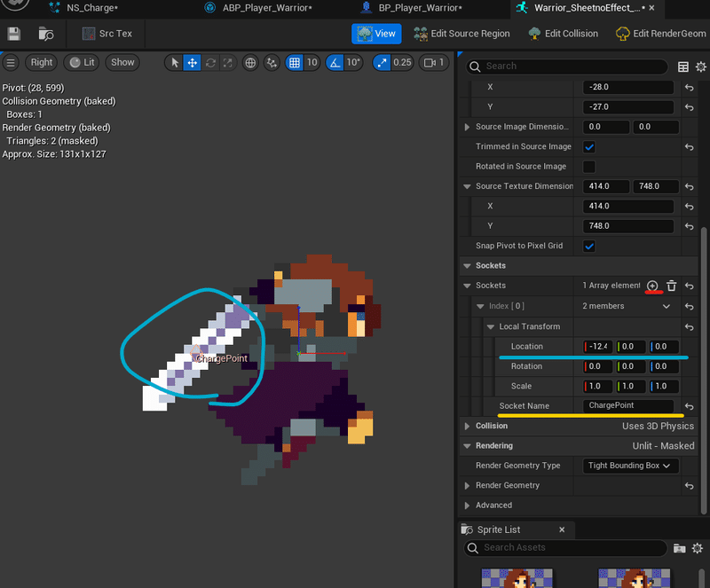Open the Src Tex viewer

pyautogui.click(x=106, y=34)
